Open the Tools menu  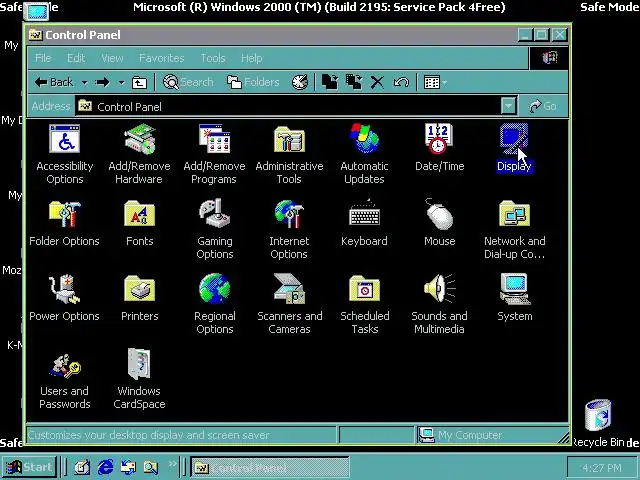213,58
